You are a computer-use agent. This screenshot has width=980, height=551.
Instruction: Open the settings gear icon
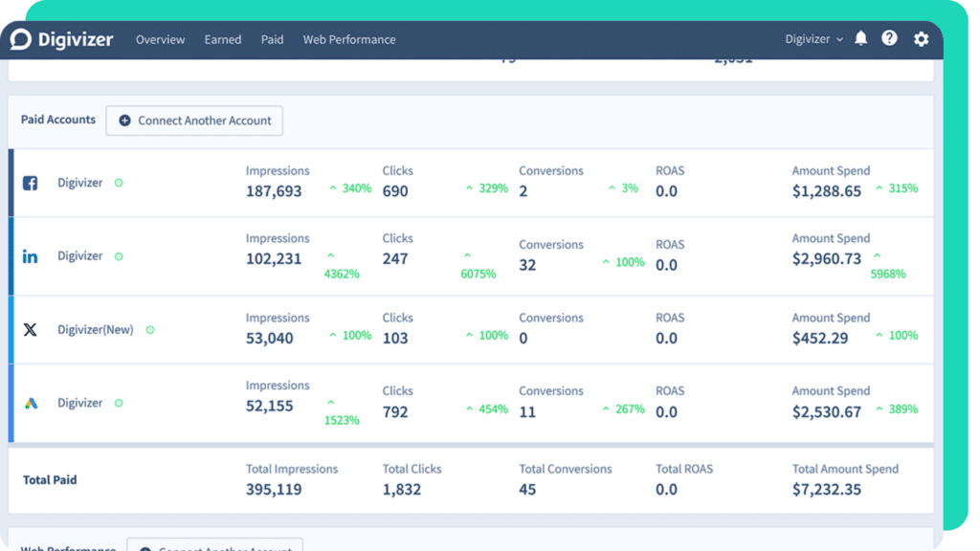coord(921,39)
